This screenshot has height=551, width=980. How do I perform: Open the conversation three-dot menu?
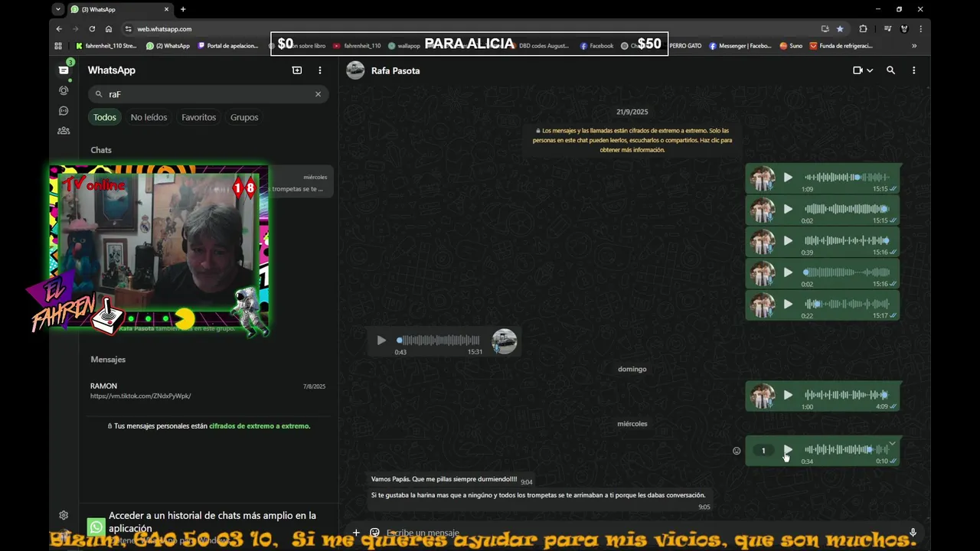click(x=913, y=70)
